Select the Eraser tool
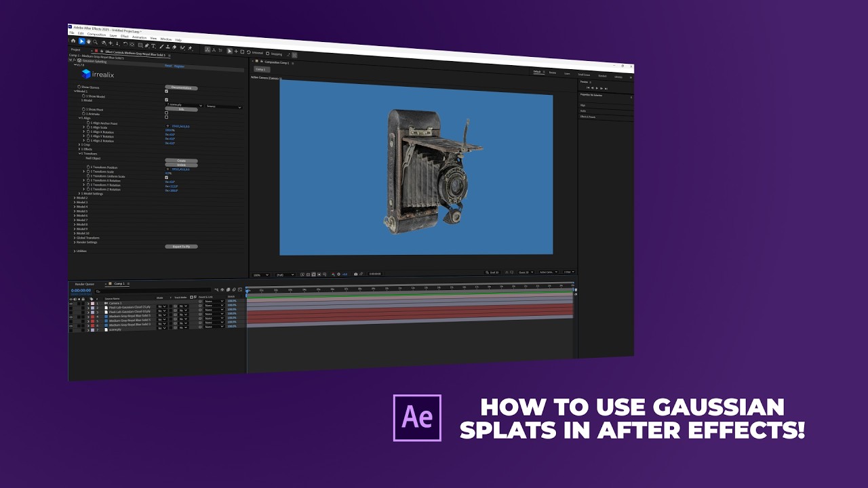The image size is (868, 488). click(x=174, y=47)
